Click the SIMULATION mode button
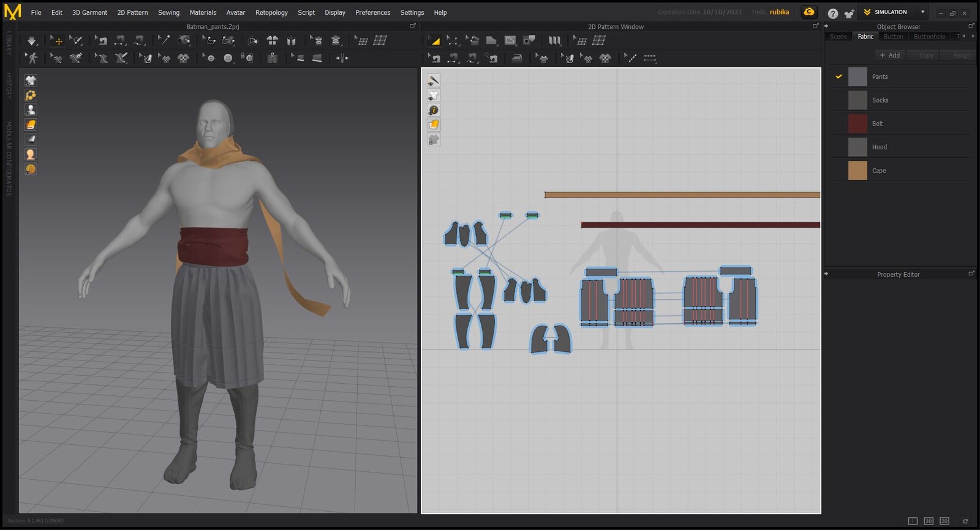 coord(886,12)
